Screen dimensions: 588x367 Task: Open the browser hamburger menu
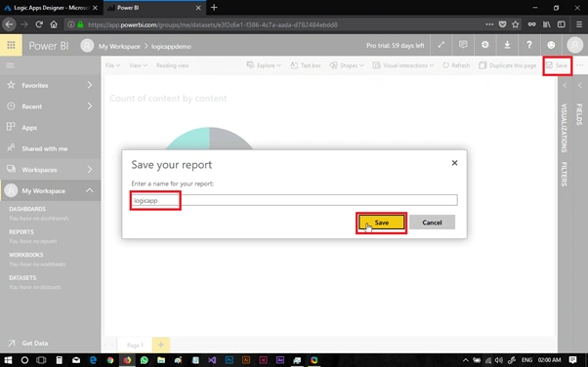click(x=579, y=24)
